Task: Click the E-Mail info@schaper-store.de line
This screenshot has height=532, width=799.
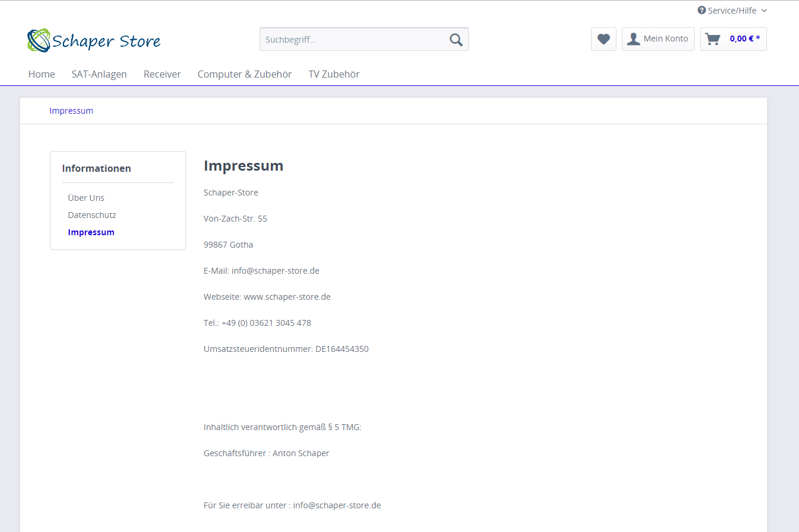Action: pos(261,271)
